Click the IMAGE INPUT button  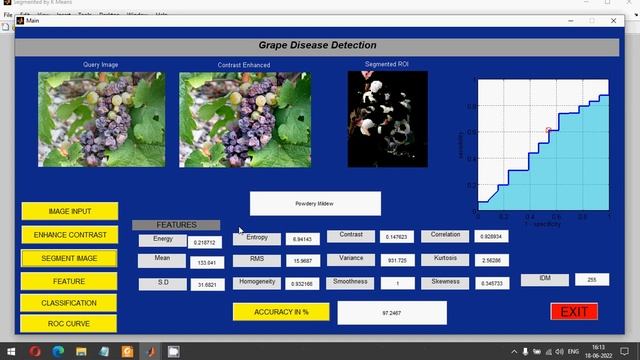pos(70,211)
